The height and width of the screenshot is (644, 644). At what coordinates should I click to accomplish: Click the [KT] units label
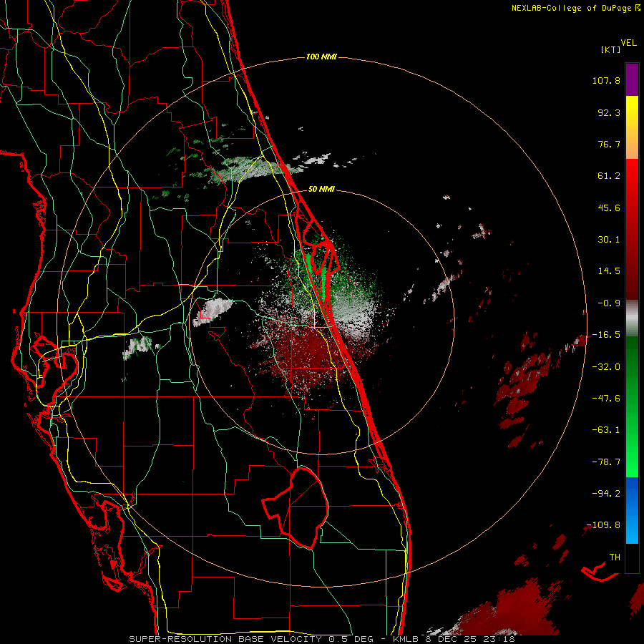[611, 49]
